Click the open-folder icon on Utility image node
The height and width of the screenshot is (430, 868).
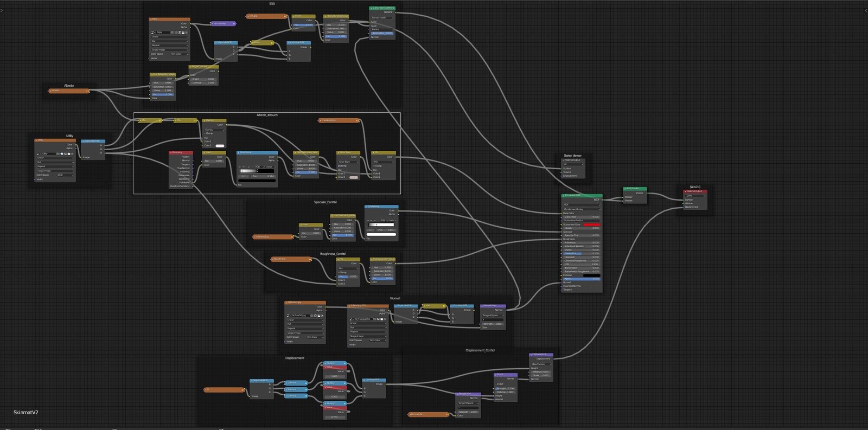pyautogui.click(x=69, y=154)
